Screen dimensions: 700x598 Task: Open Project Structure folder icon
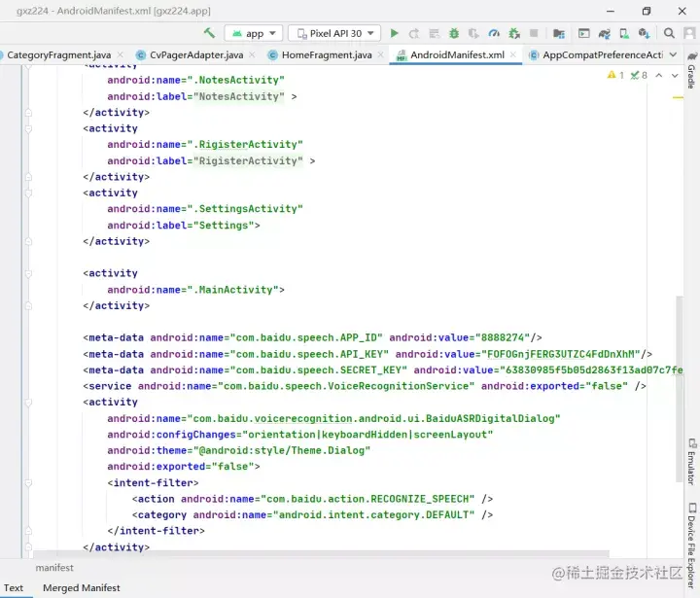click(558, 33)
